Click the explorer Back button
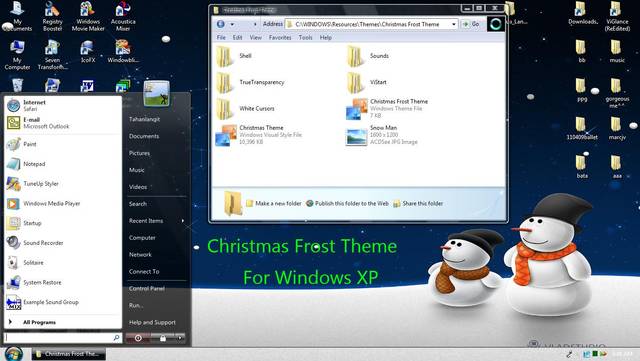The height and width of the screenshot is (361, 640). point(221,24)
